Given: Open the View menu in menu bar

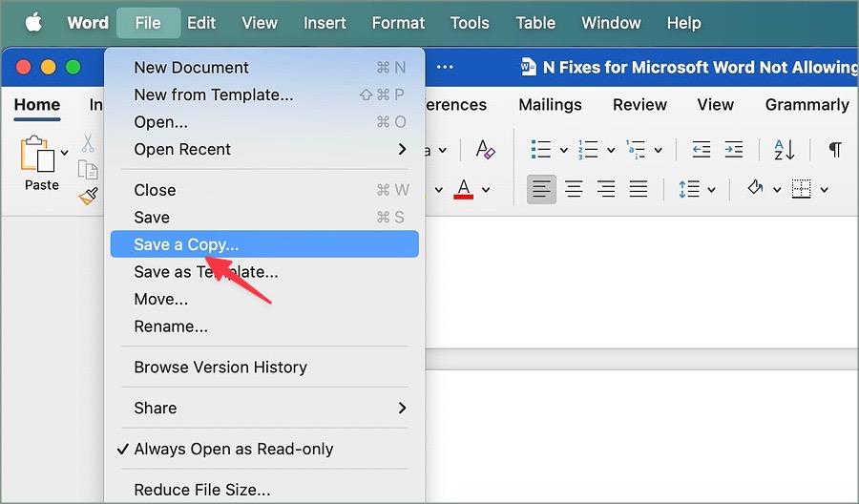Looking at the screenshot, I should pos(260,23).
